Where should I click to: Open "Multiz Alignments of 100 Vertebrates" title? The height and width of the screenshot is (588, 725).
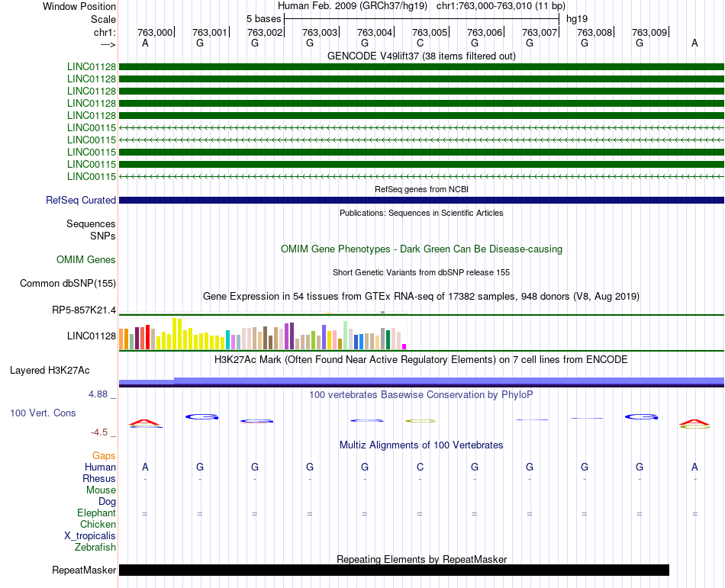(x=421, y=445)
